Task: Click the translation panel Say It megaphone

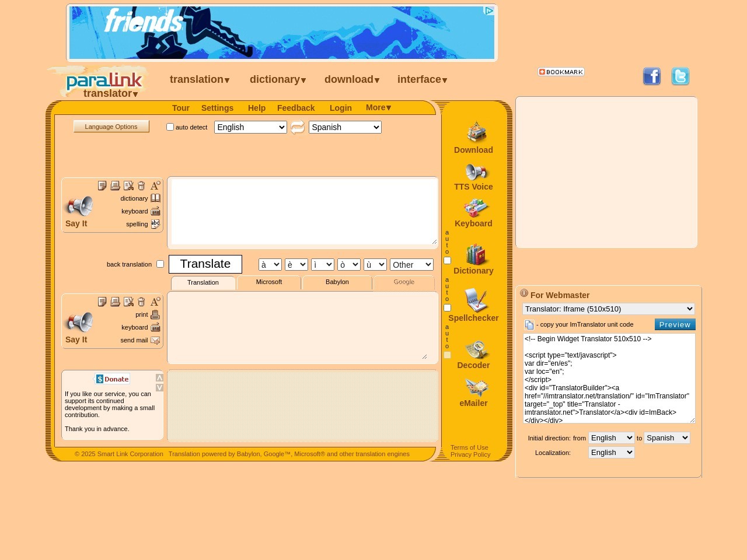Action: tap(79, 323)
